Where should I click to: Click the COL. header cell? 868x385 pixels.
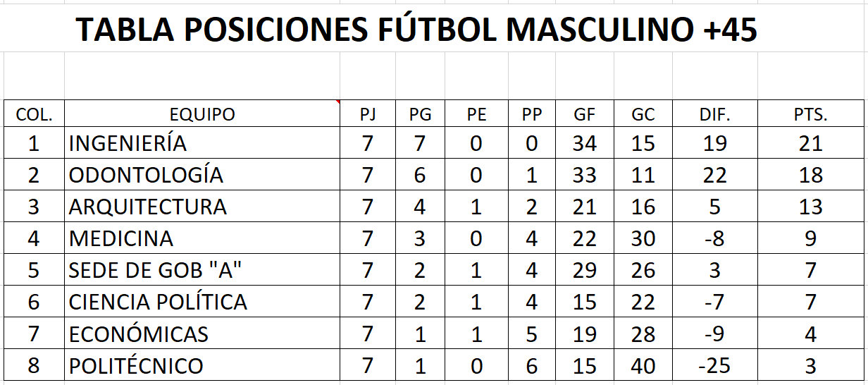point(34,114)
